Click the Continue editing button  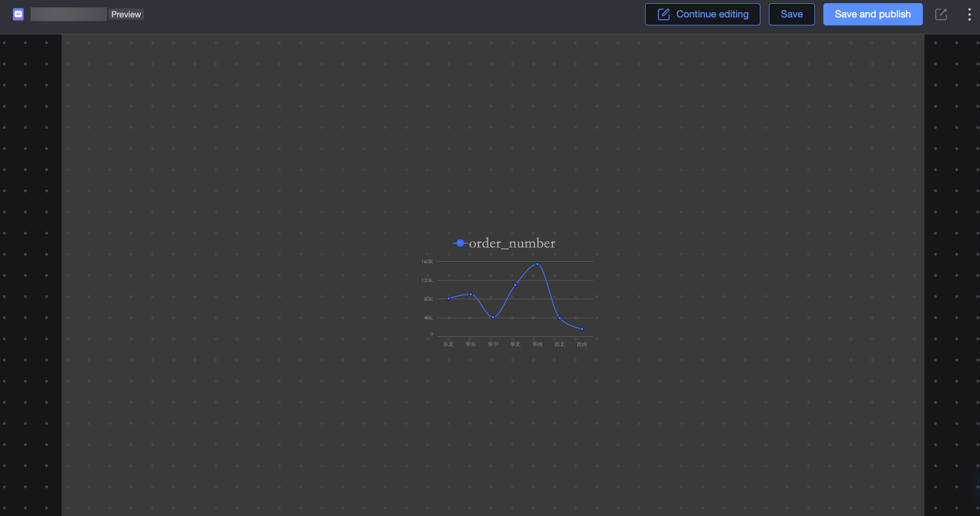pyautogui.click(x=703, y=14)
